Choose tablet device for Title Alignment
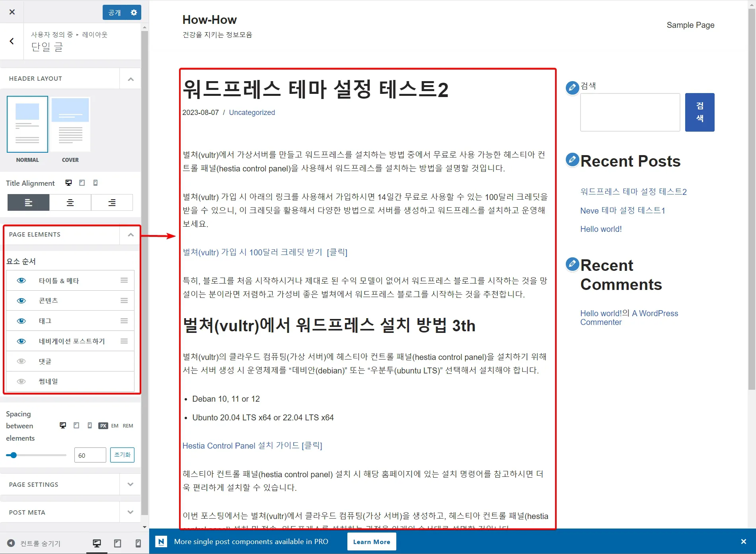 point(82,183)
